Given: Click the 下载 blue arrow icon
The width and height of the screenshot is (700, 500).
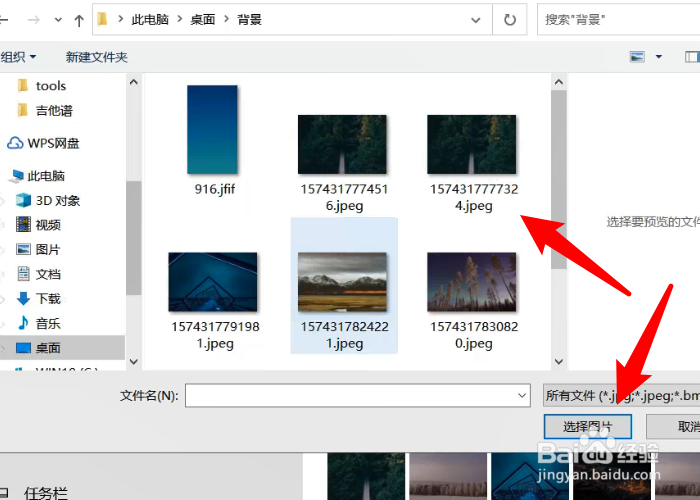Looking at the screenshot, I should pos(23,298).
